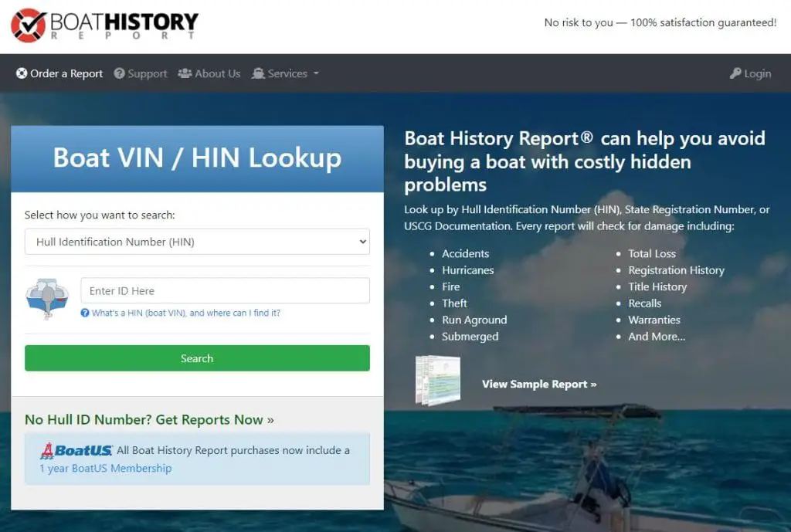Click the 'Theft' list item
The image size is (791, 532).
(454, 303)
